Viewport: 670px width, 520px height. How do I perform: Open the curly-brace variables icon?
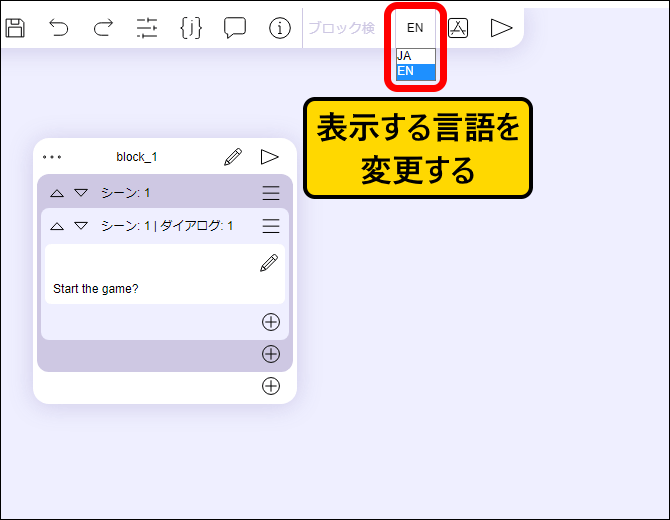(191, 28)
